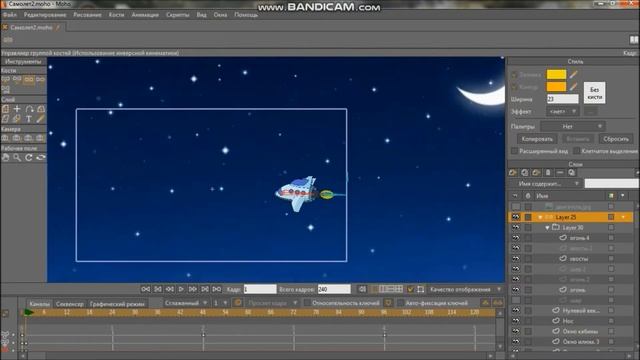The image size is (640, 360).
Task: Switch to the Графический режим tab
Action: [x=117, y=304]
